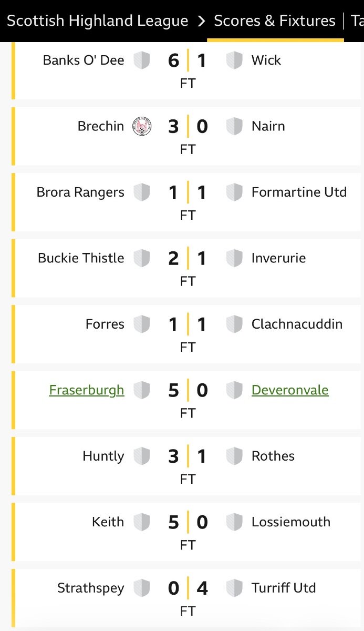Click the Turriff Utd shield icon
The height and width of the screenshot is (631, 364).
(234, 588)
